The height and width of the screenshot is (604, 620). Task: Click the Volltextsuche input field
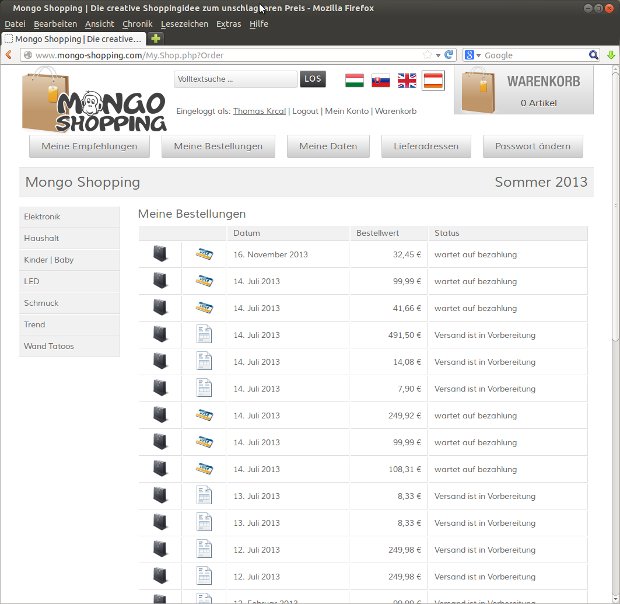pos(236,79)
